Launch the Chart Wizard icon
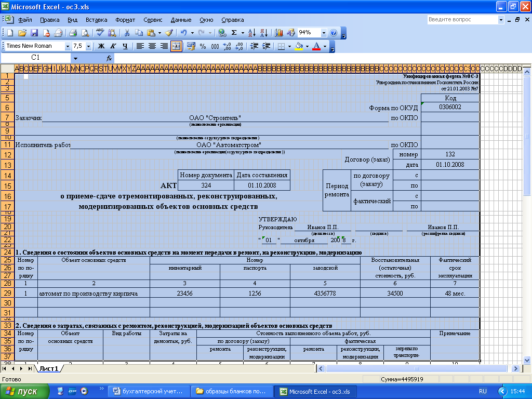This screenshot has width=532, height=399. click(280, 33)
